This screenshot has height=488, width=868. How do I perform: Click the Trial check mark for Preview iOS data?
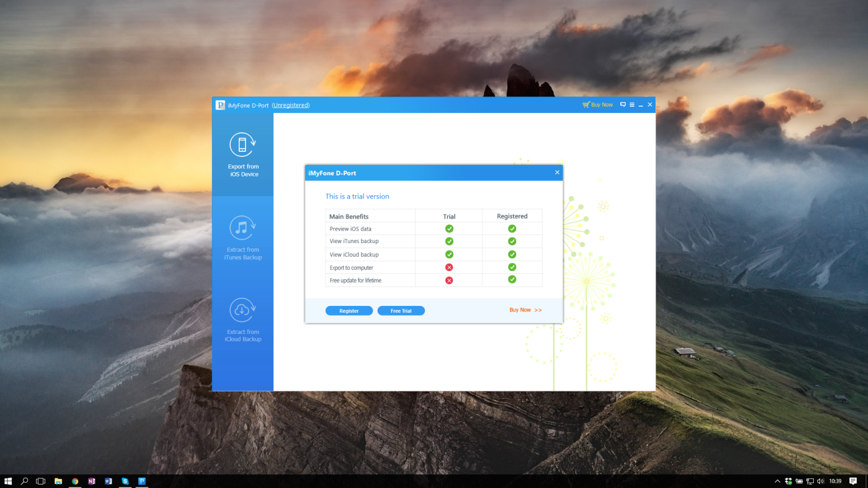click(449, 228)
